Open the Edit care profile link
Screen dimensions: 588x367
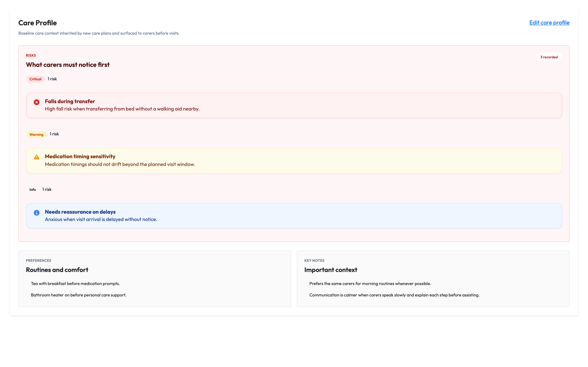pos(549,23)
